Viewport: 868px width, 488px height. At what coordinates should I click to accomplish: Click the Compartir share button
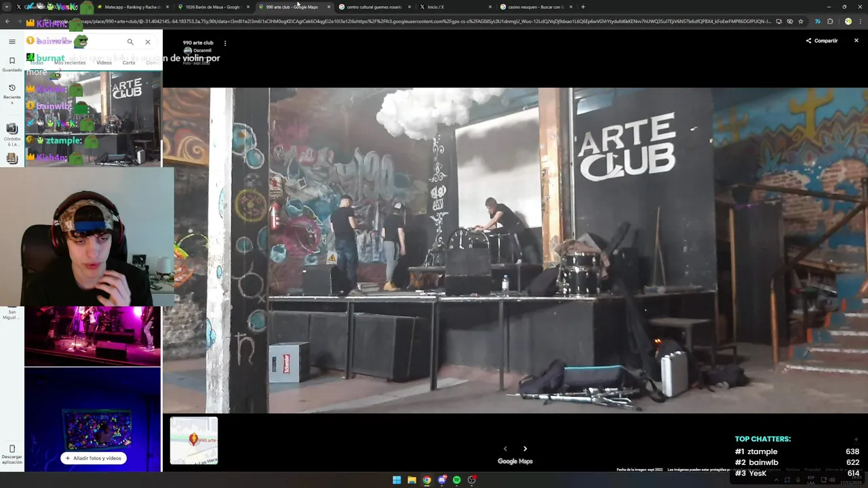pos(822,41)
